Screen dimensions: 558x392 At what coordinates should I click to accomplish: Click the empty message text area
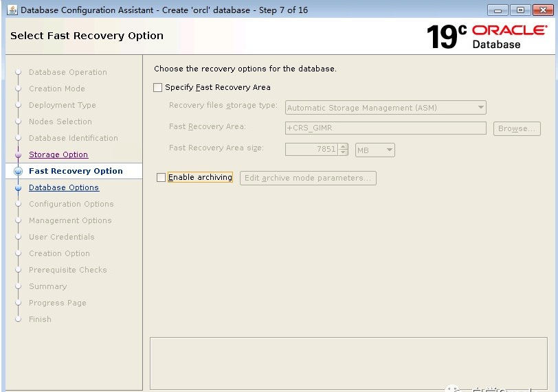(x=348, y=363)
